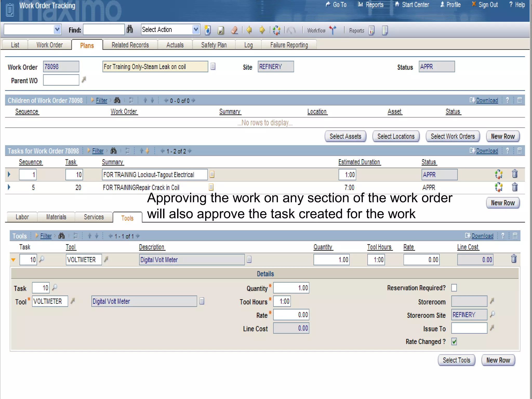This screenshot has width=532, height=399.
Task: Collapse the Children of Work Order table section
Action: click(x=520, y=100)
